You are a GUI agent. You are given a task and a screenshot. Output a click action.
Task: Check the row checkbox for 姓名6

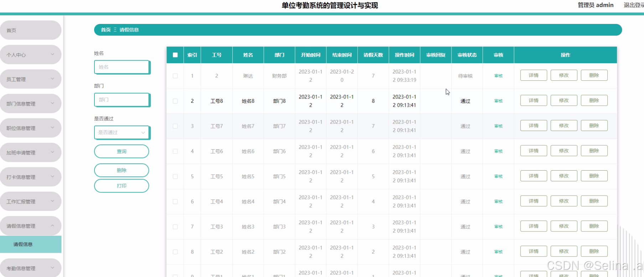pyautogui.click(x=175, y=151)
